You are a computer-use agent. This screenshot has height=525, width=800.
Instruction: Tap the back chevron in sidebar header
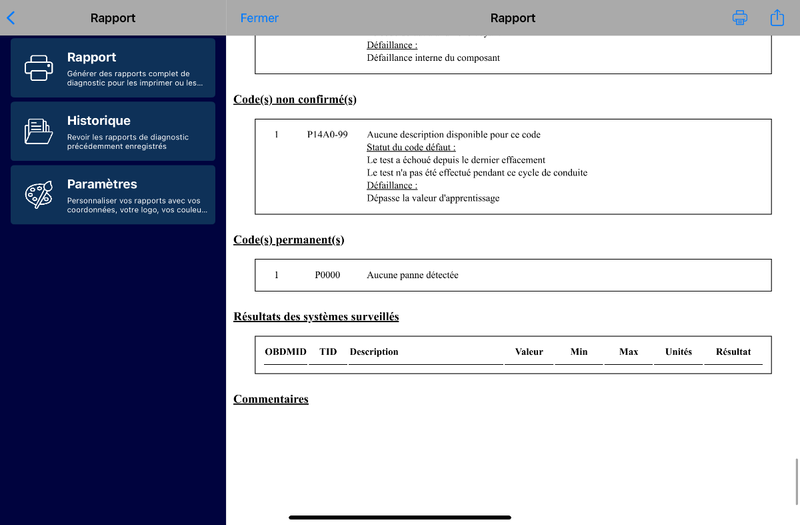(x=11, y=18)
